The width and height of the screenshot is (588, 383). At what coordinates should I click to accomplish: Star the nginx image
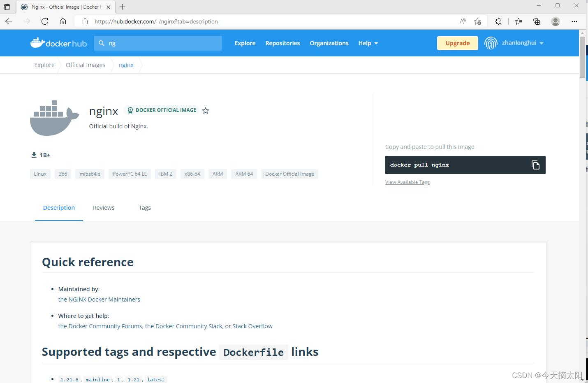[x=206, y=110]
